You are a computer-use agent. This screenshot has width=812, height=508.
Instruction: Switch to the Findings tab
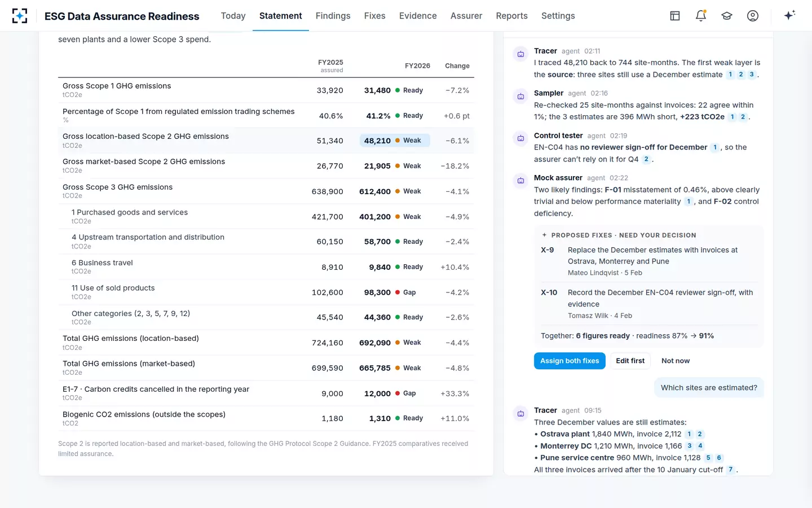click(333, 16)
